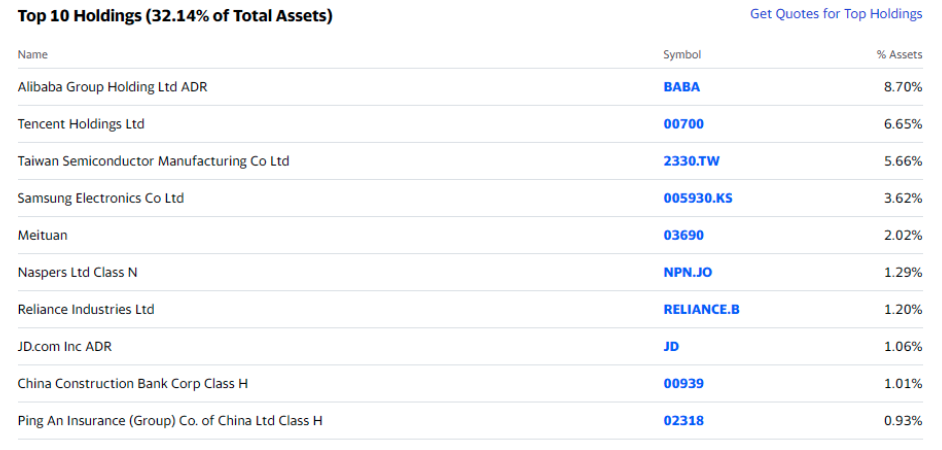This screenshot has width=942, height=450.
Task: Open the 00939 symbol link
Action: coord(683,384)
